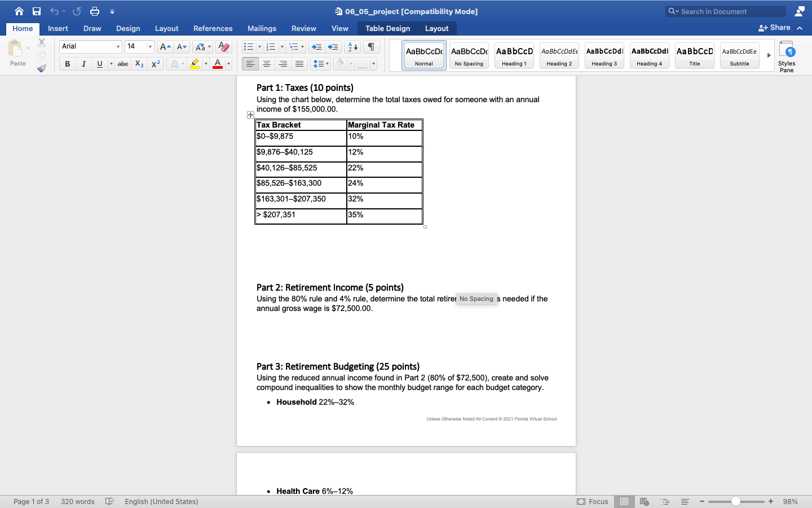Switch to Web Layout view
This screenshot has width=812, height=508.
[645, 501]
